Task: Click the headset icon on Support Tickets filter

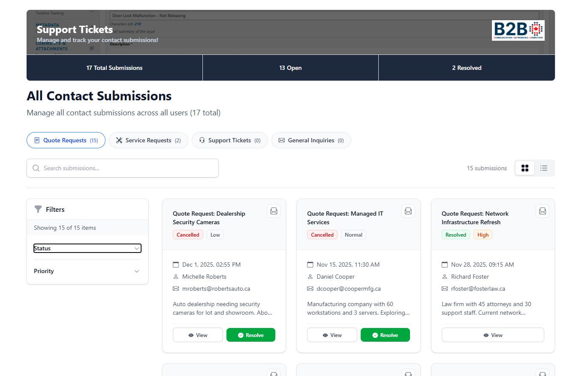Action: (x=202, y=140)
